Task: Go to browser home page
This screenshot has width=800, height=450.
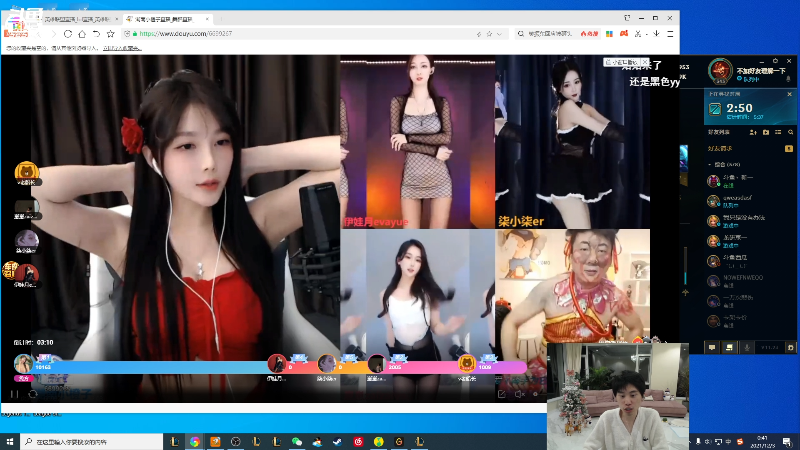Action: [82, 34]
